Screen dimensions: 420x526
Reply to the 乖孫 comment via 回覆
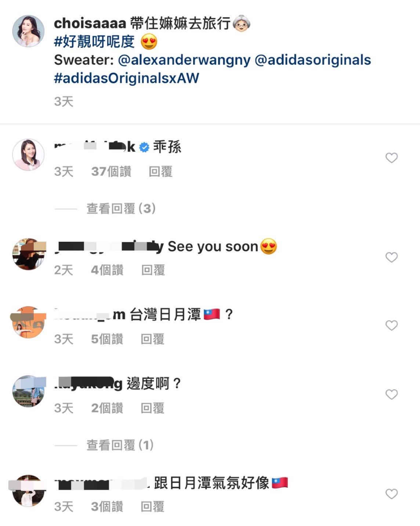(x=160, y=172)
